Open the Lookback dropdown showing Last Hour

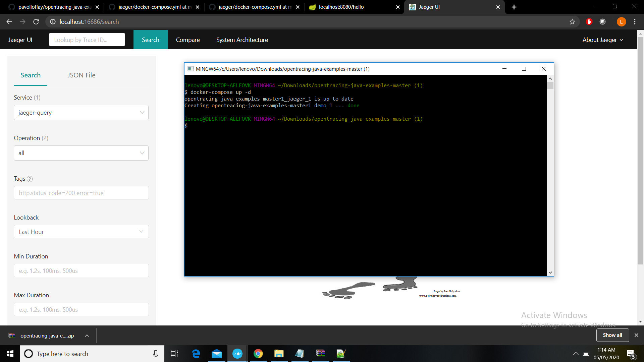[x=81, y=232]
